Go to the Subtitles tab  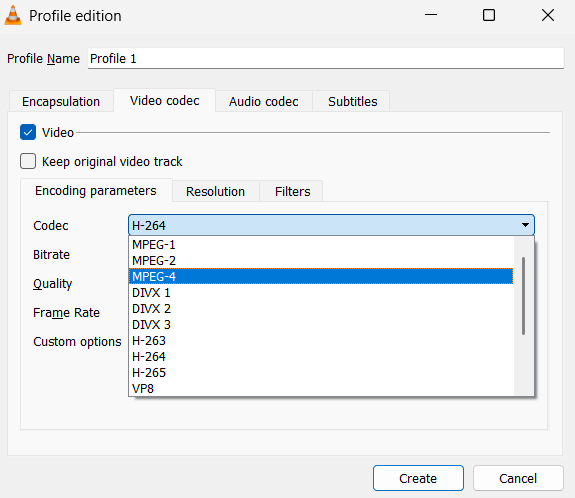[x=352, y=101]
